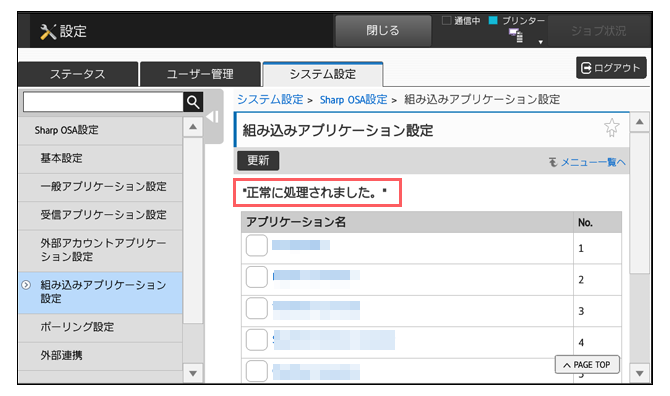Click the main content scroll down arrow
670x396 pixels.
click(640, 373)
